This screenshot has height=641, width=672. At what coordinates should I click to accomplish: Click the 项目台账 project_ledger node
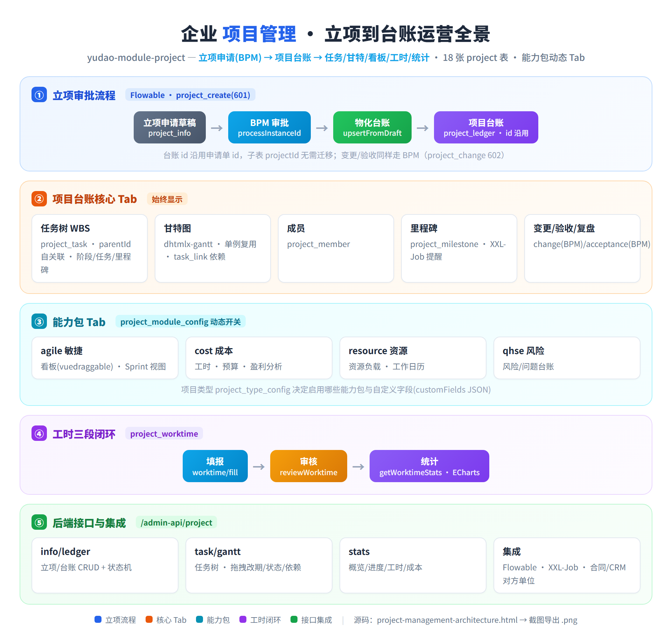(x=486, y=127)
